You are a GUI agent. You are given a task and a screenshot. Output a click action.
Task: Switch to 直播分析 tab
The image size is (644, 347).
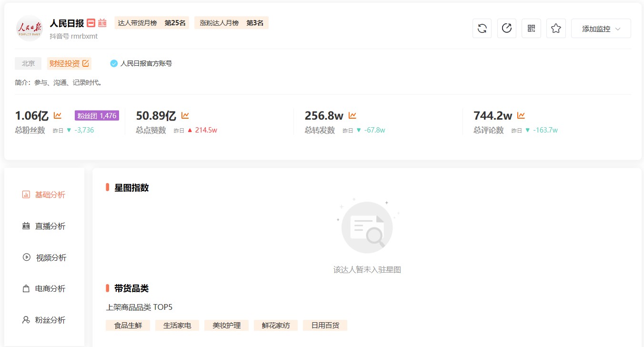[x=44, y=226]
